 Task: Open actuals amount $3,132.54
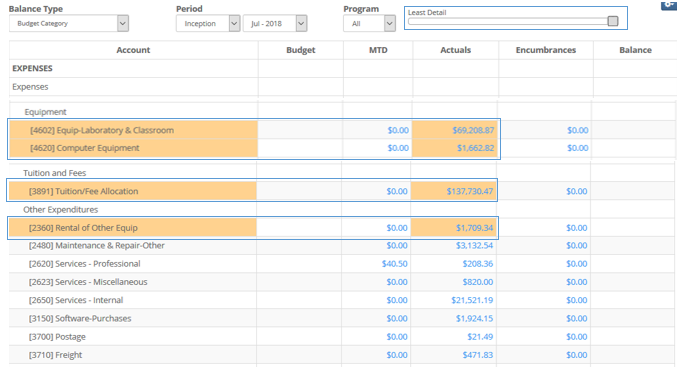click(474, 246)
